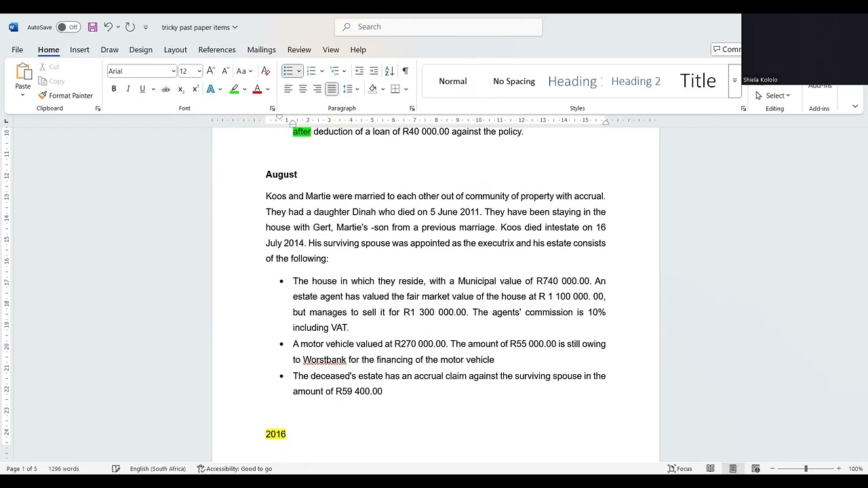Apply subscript formatting
Viewport: 868px width, 488px height.
181,89
